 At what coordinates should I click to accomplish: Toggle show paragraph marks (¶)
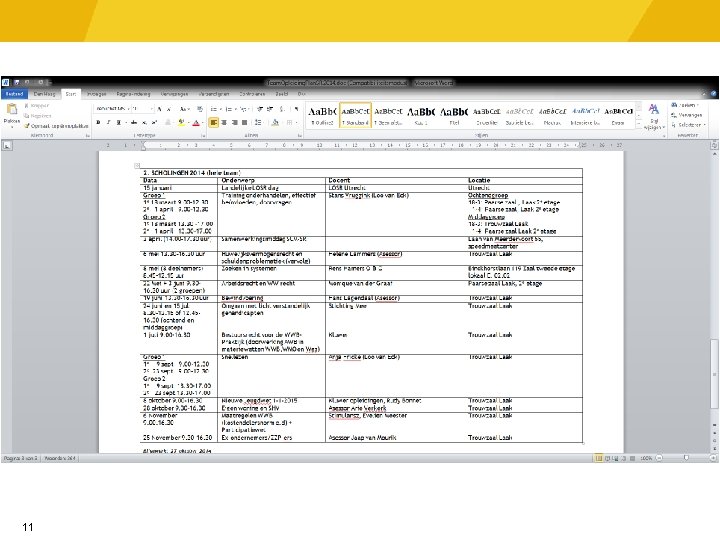pos(296,109)
